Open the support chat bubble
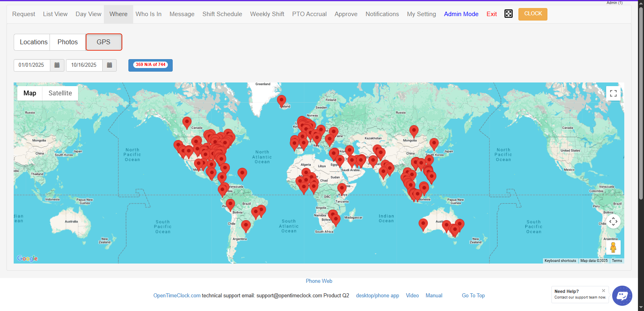The width and height of the screenshot is (644, 311). tap(622, 296)
